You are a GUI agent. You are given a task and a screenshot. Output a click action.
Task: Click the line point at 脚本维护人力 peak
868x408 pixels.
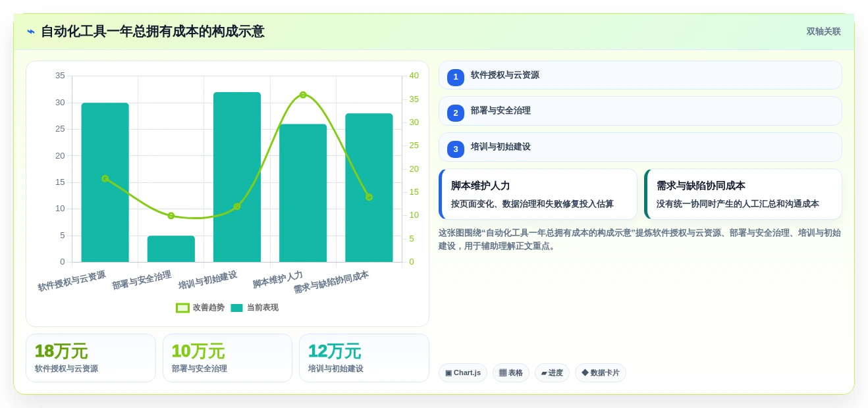pyautogui.click(x=303, y=95)
